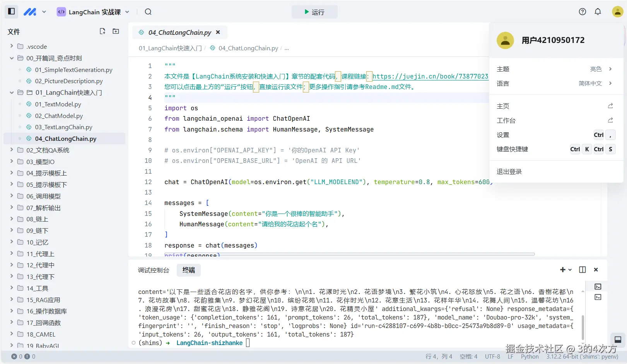Open the notifications bell
This screenshot has width=627, height=364.
[x=598, y=12]
